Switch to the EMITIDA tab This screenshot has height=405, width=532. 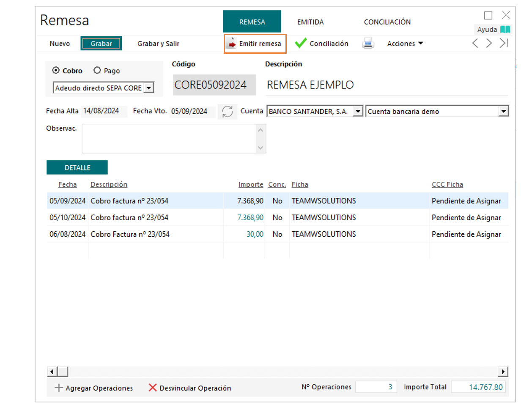(x=310, y=22)
